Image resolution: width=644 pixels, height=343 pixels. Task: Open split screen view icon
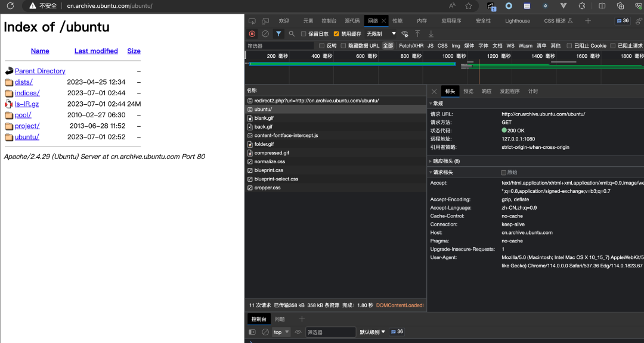tap(602, 6)
